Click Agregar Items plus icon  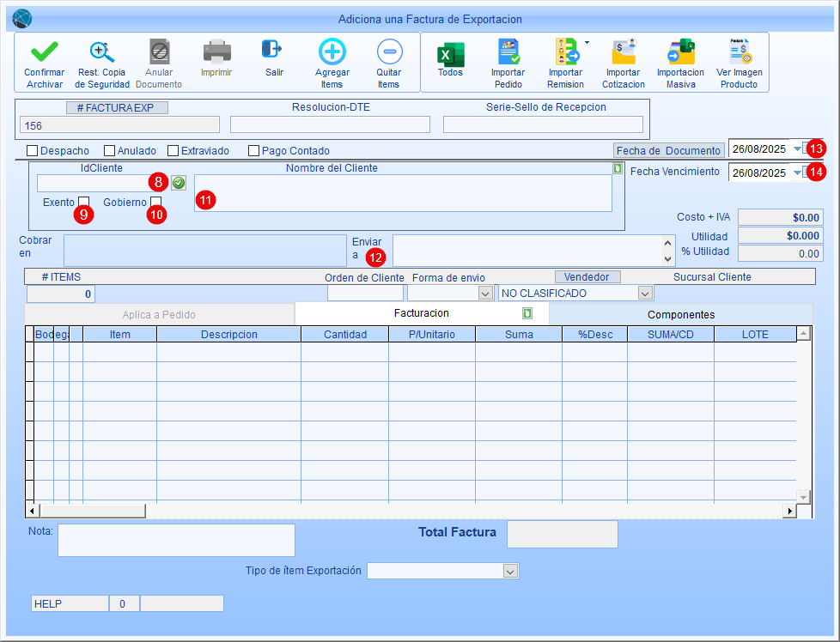click(x=332, y=52)
